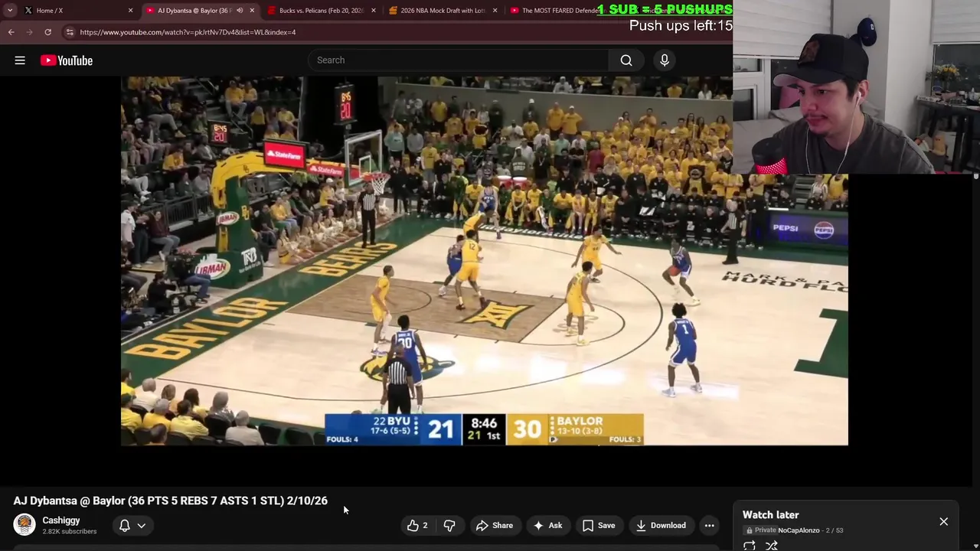The height and width of the screenshot is (551, 980).
Task: View site information icon in address bar
Action: tap(70, 32)
